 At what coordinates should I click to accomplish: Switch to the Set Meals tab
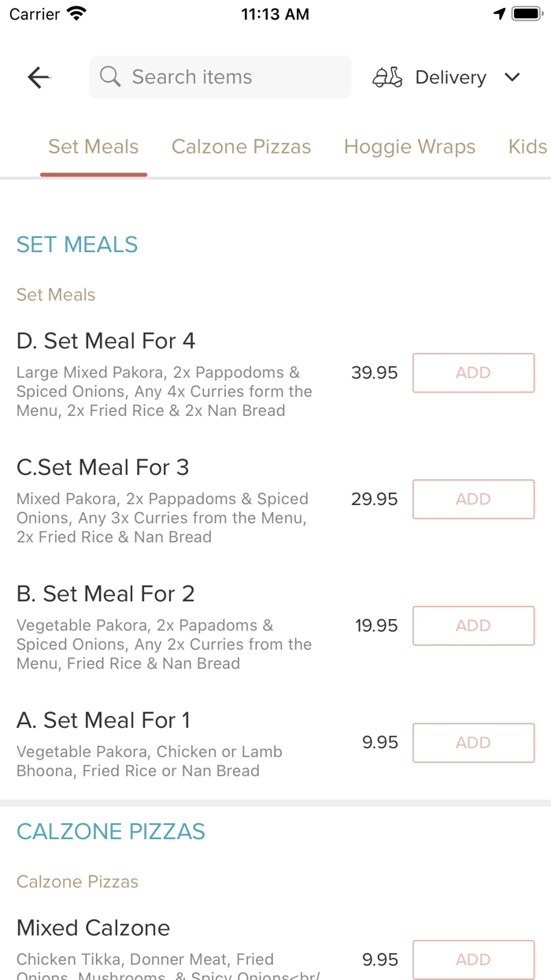coord(93,147)
